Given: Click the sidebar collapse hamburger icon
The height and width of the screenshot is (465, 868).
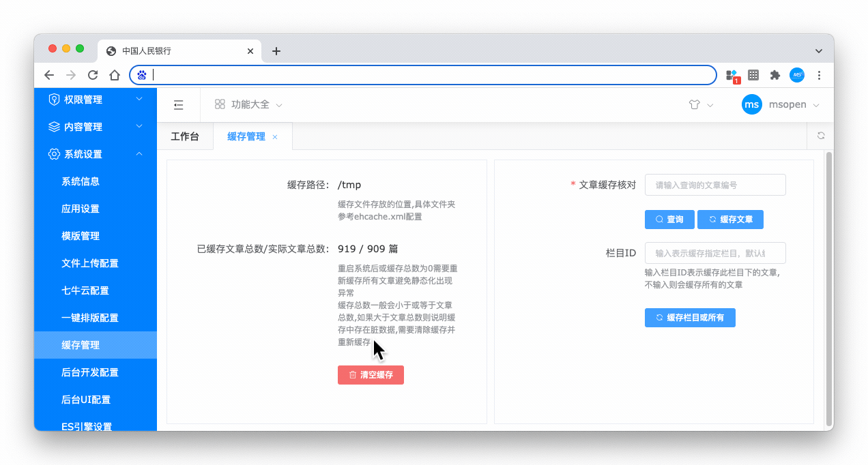Looking at the screenshot, I should pos(178,105).
